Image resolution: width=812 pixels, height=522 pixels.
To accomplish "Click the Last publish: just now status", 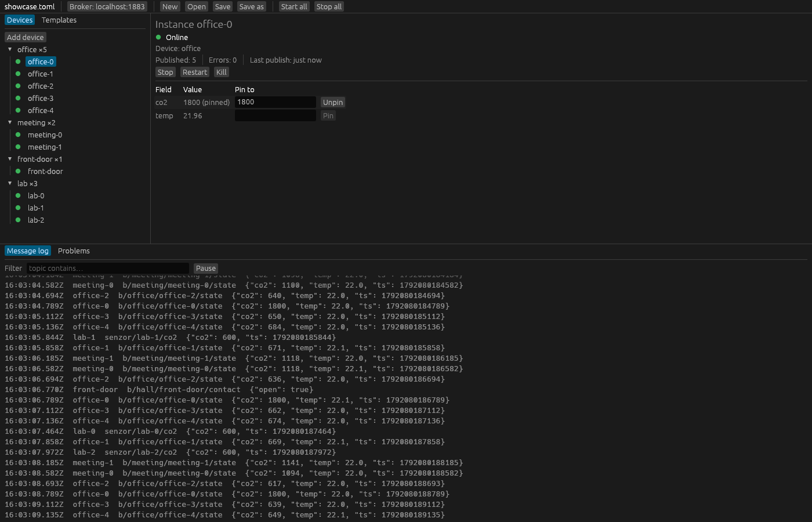I will [x=285, y=60].
